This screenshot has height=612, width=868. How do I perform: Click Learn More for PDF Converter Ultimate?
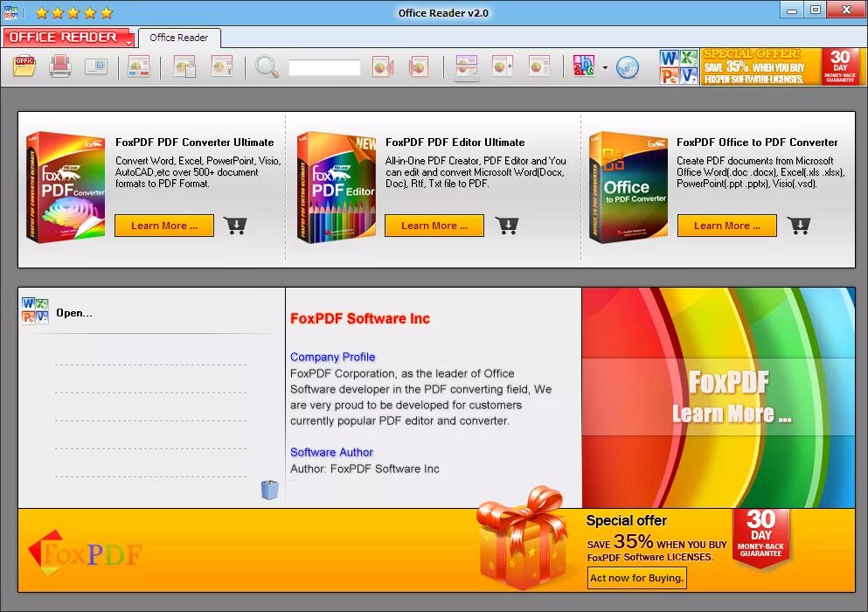[x=163, y=226]
